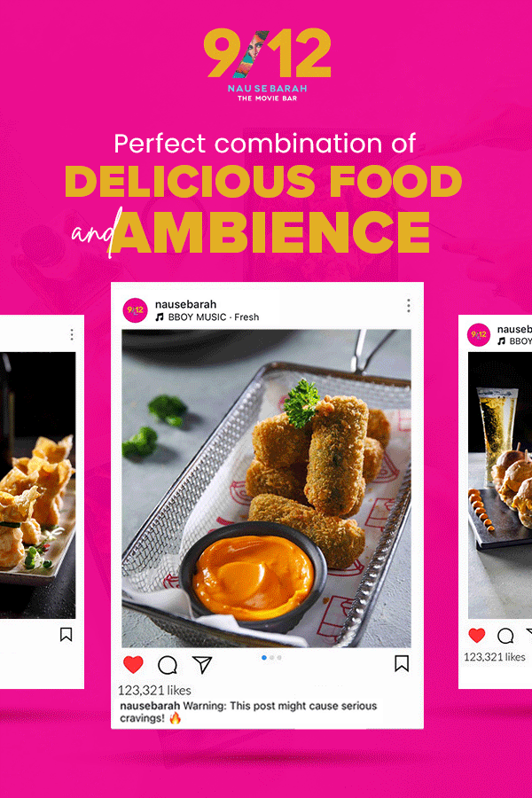The height and width of the screenshot is (798, 532).
Task: Click the red heart icon on center post
Action: click(133, 665)
